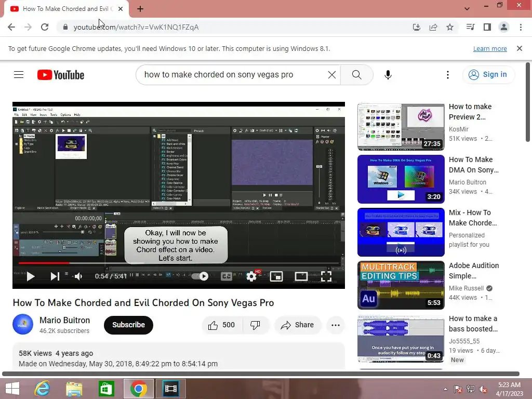
Task: Click the vertical page scrollbar
Action: tap(528, 102)
